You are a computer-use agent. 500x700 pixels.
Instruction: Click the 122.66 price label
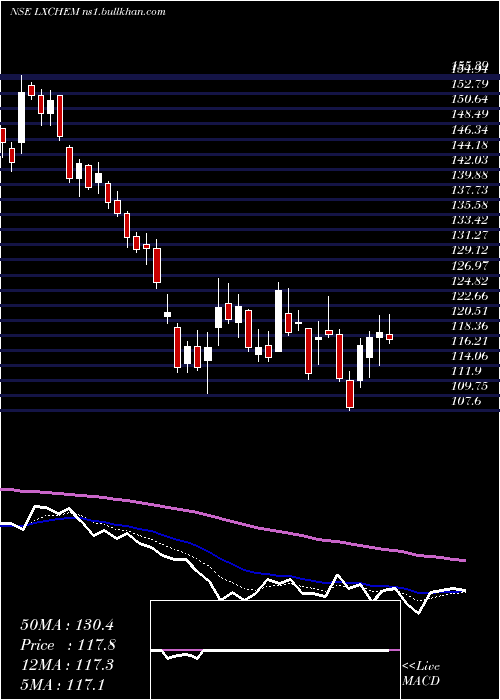(470, 296)
